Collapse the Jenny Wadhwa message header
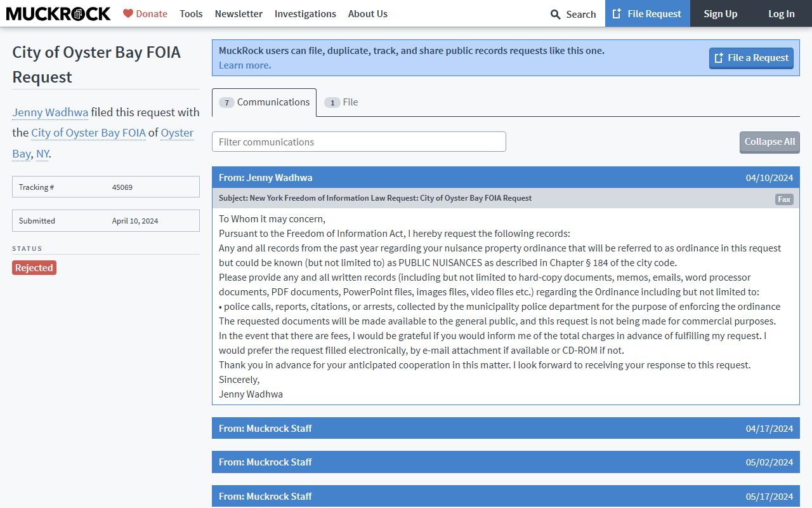Screen dimensions: 812x508 pyautogui.click(x=505, y=177)
